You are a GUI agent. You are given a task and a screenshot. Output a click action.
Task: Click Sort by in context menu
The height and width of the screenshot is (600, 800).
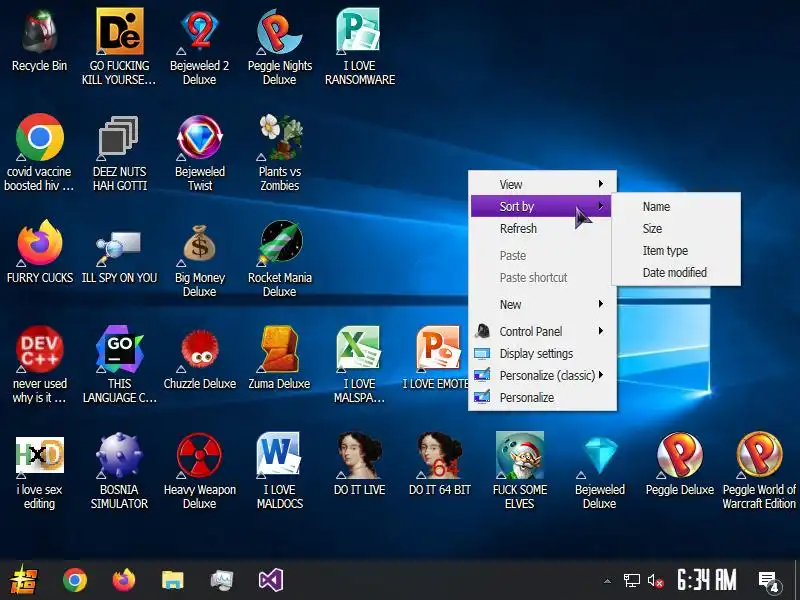click(x=541, y=206)
